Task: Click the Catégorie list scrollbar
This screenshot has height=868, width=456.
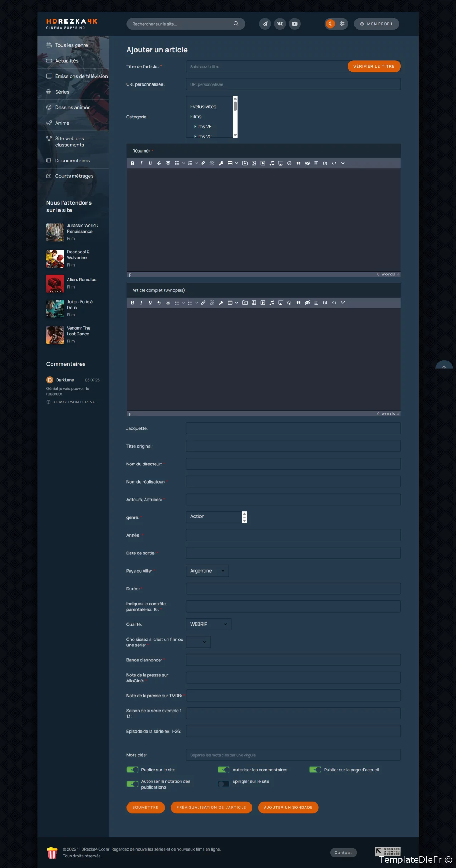Action: point(235,117)
